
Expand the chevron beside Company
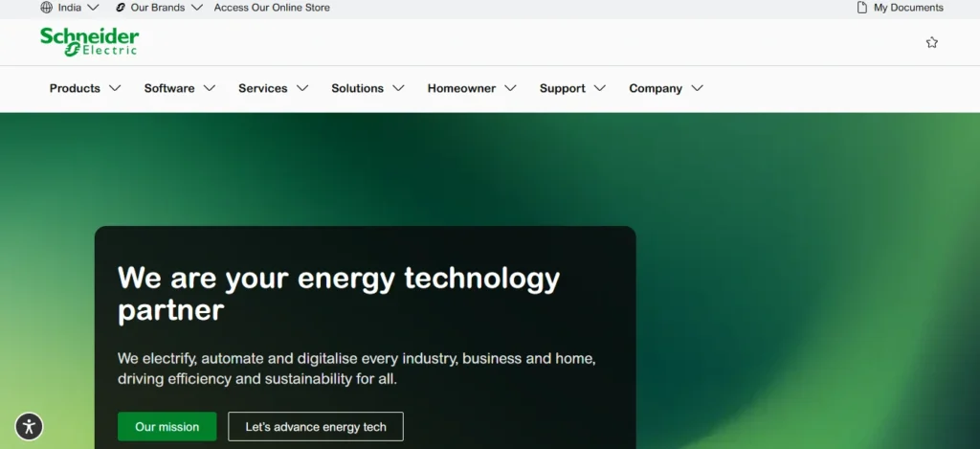[698, 88]
